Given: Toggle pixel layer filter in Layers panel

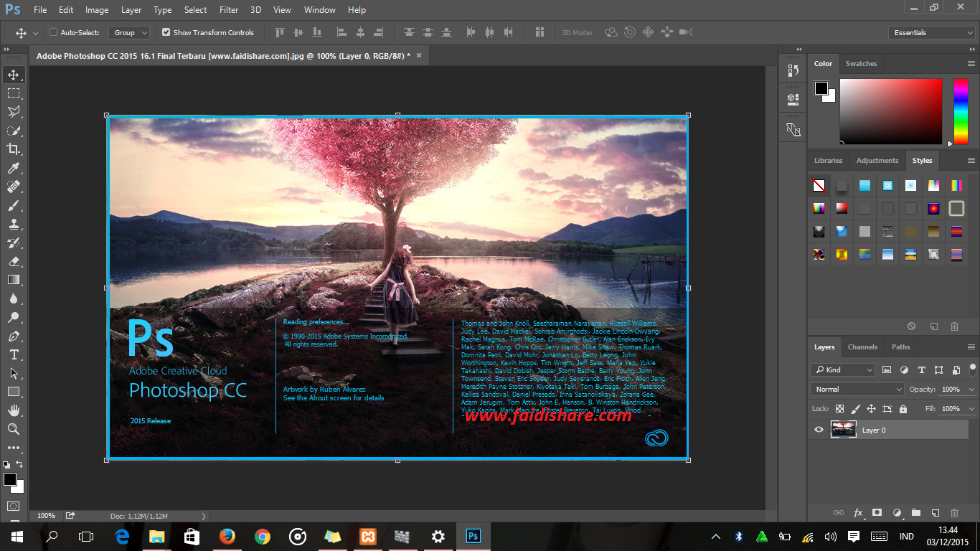Looking at the screenshot, I should pyautogui.click(x=887, y=370).
